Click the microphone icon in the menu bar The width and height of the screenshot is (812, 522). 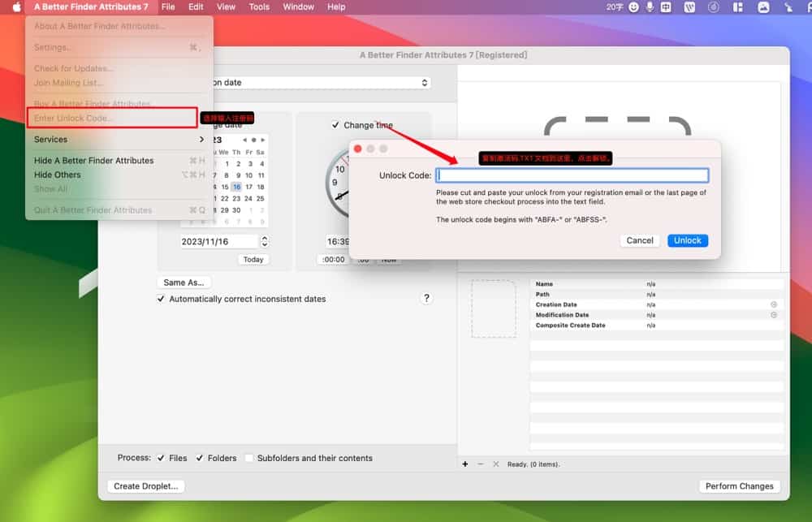point(650,6)
